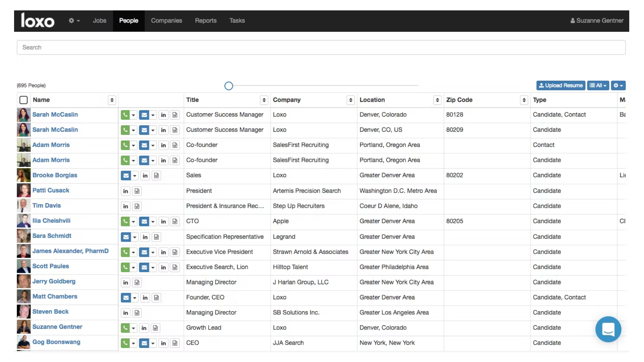Click the row-density slider above the table

pyautogui.click(x=228, y=86)
